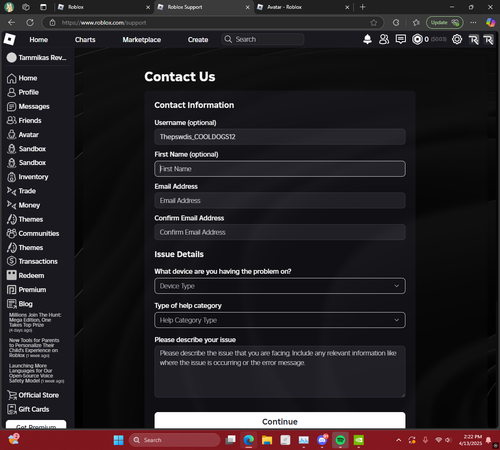Open browser favorites icon
Viewport: 500px width, 450px height.
416,23
